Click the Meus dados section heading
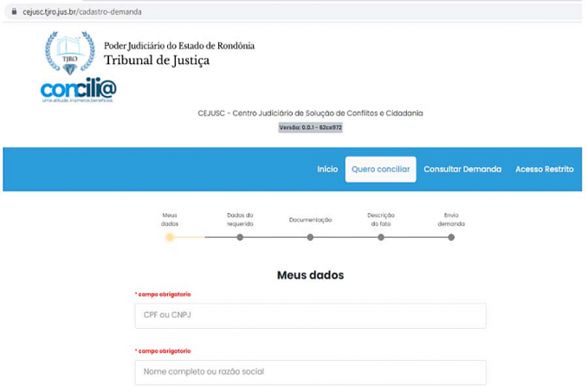Viewport: 588px width, 392px height. [310, 275]
